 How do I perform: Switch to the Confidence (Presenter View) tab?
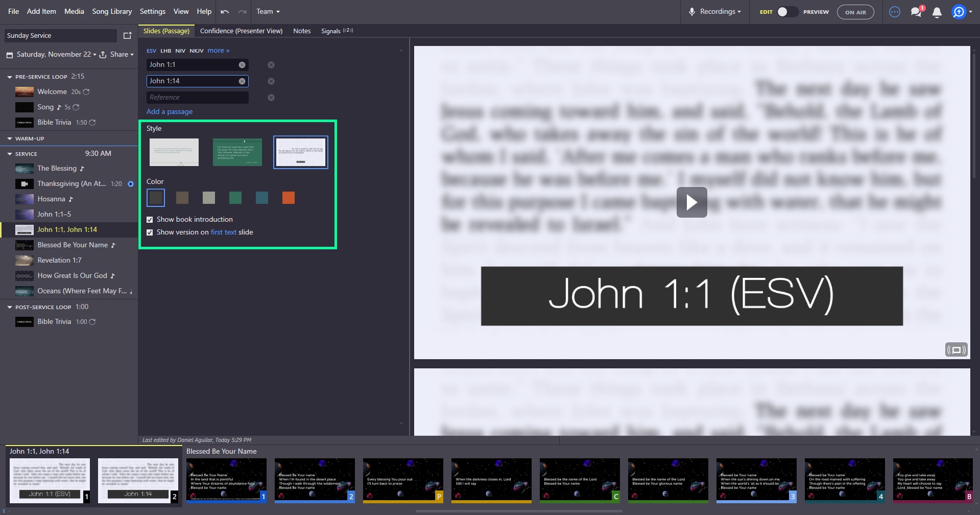tap(241, 31)
